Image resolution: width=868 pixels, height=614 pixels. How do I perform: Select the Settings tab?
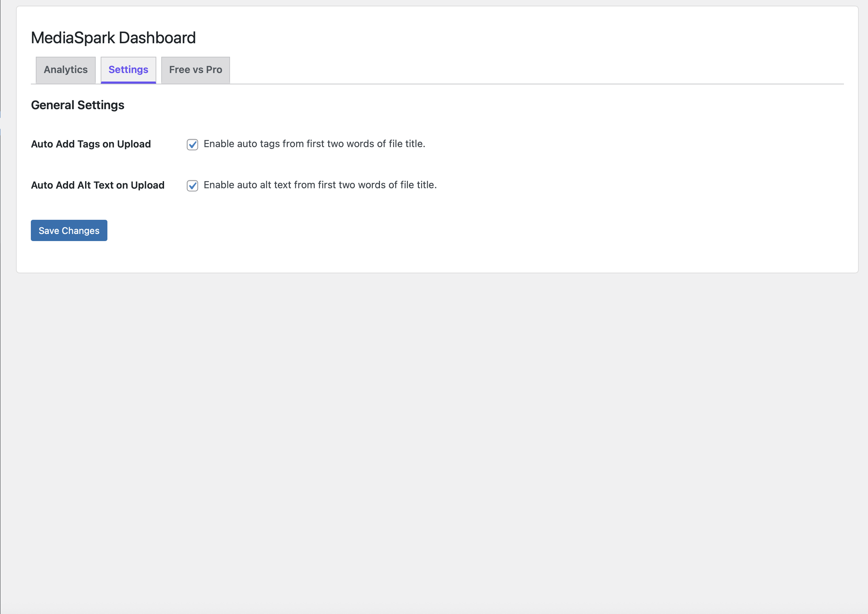pyautogui.click(x=128, y=70)
